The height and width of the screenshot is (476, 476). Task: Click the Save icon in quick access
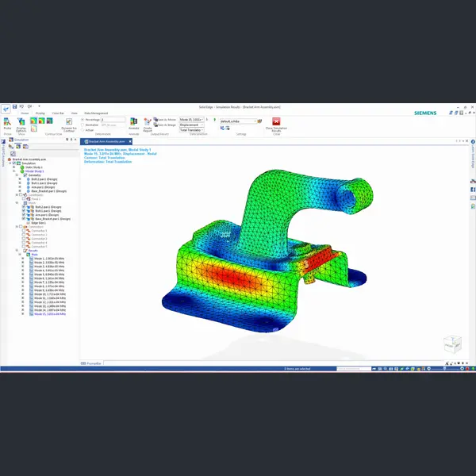tap(14, 106)
